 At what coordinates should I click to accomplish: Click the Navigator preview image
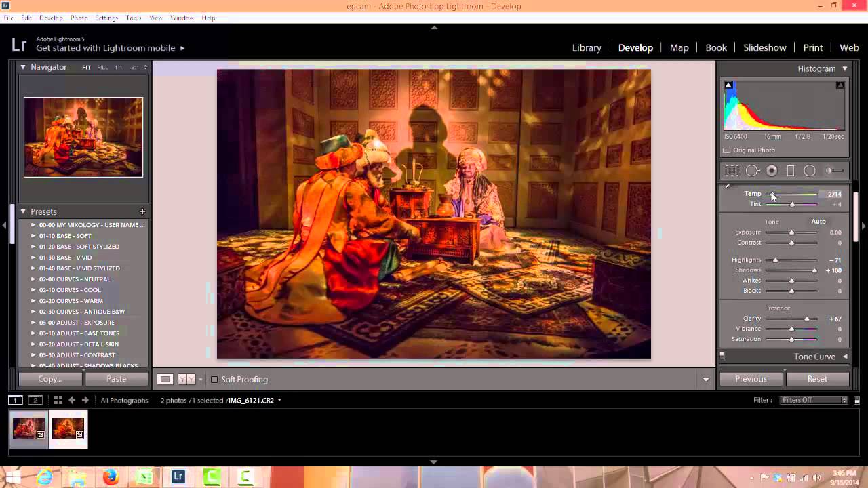click(83, 137)
